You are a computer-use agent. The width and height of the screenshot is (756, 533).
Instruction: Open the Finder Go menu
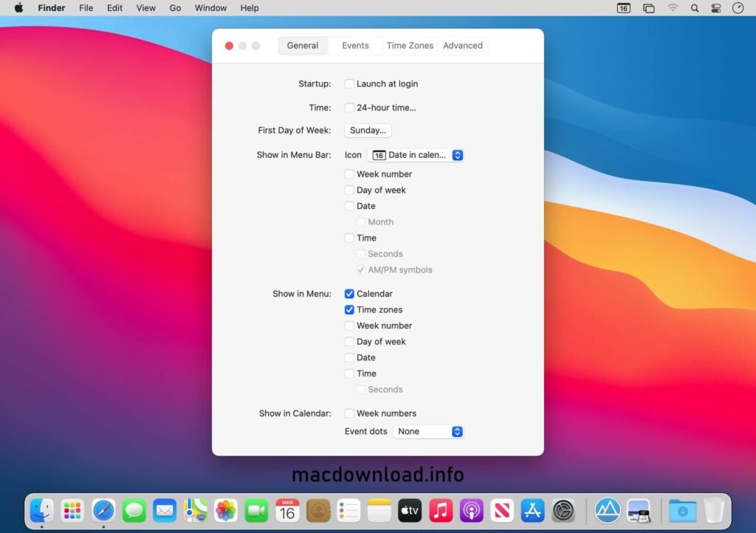point(175,8)
